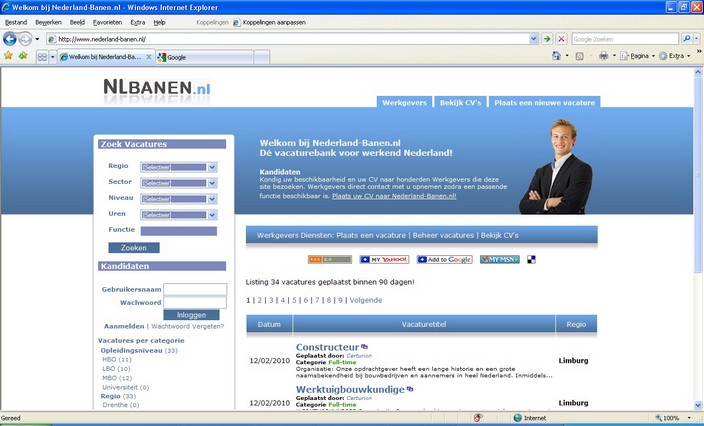
Task: Click the red Stop loading icon
Action: 561,39
